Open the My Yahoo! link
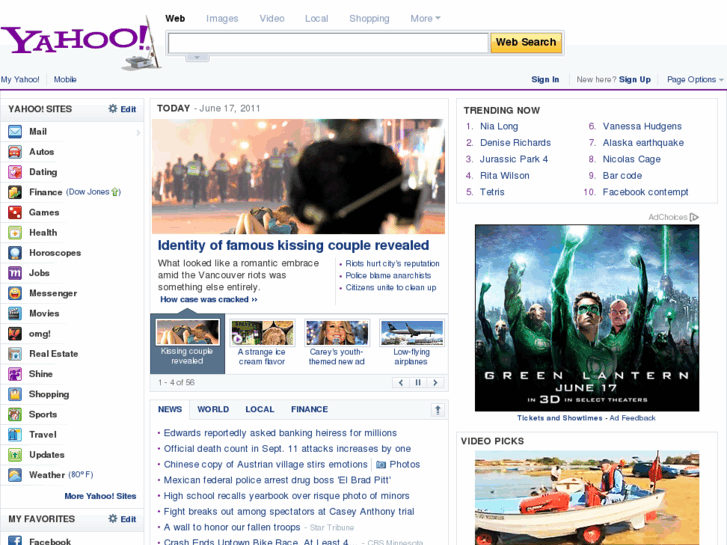This screenshot has height=545, width=727. tap(20, 79)
